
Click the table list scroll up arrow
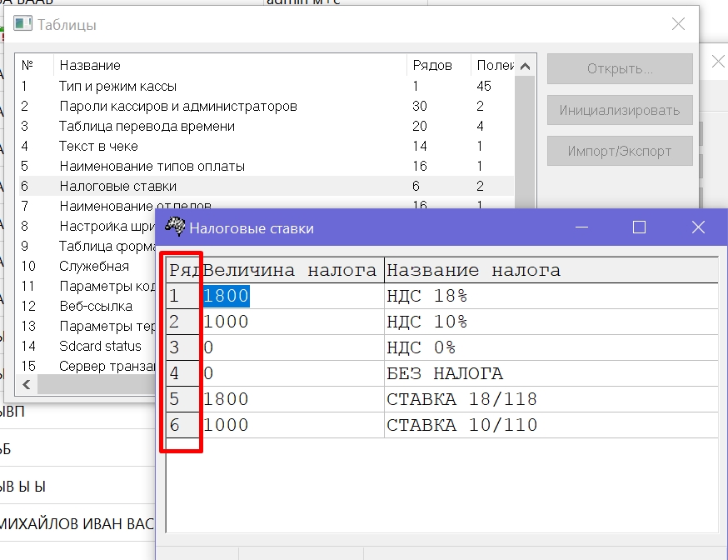[x=525, y=67]
